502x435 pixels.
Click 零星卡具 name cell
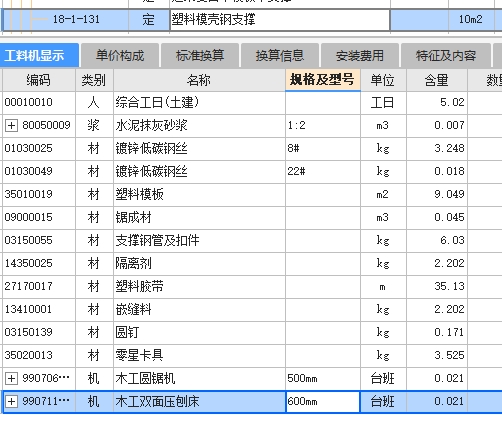tap(199, 356)
